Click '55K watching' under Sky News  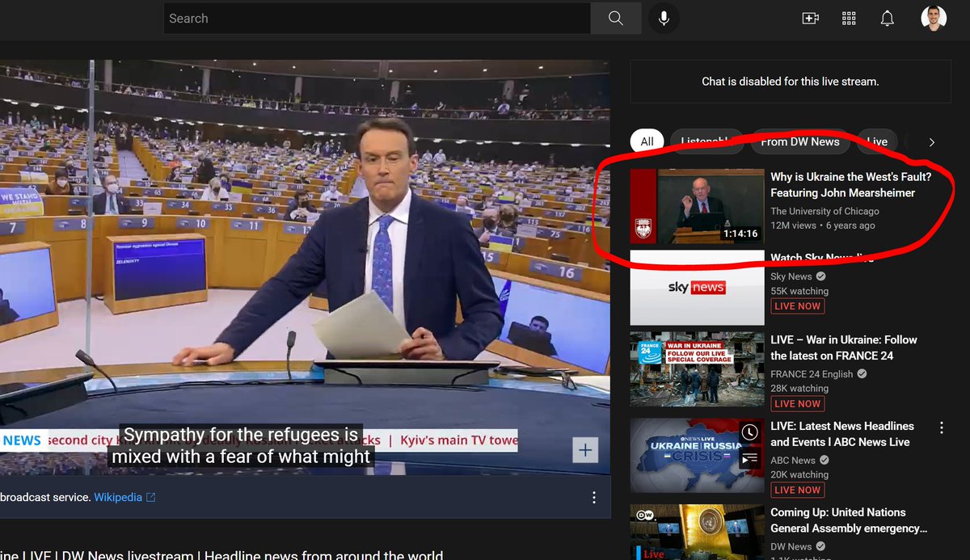pyautogui.click(x=799, y=291)
